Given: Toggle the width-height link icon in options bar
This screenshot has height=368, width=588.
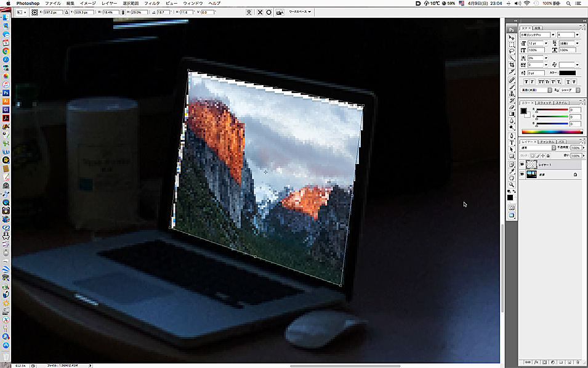Looking at the screenshot, I should (123, 12).
